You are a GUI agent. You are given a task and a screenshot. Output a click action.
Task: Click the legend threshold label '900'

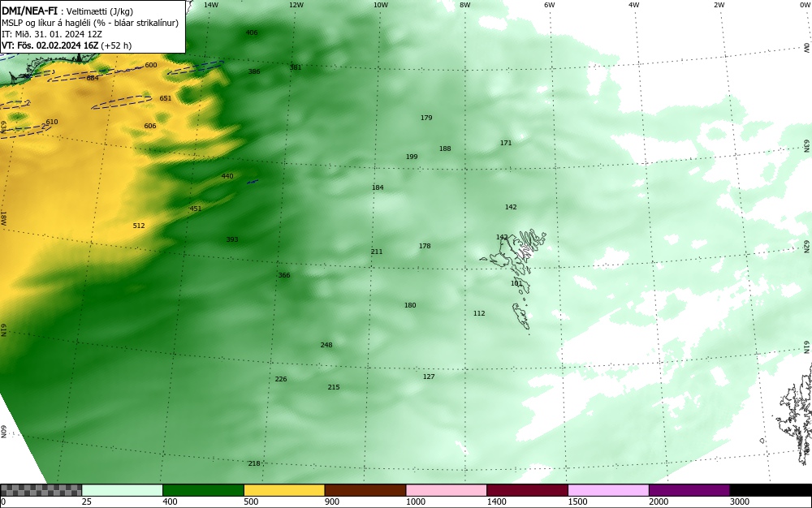[x=332, y=502]
